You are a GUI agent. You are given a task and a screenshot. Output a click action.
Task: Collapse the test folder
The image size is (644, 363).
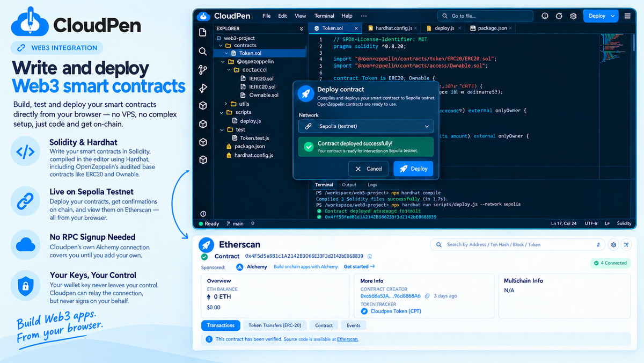pyautogui.click(x=222, y=130)
